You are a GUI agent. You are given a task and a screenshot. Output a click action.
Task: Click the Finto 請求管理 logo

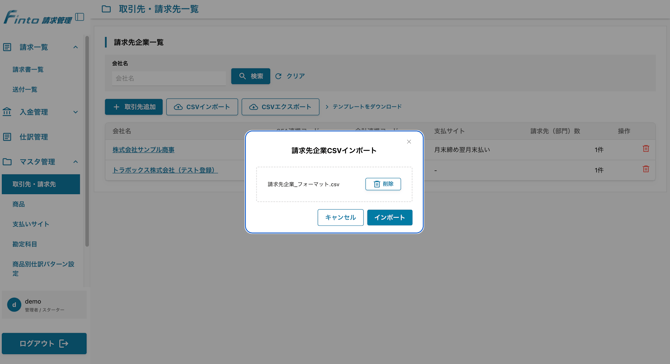[x=38, y=18]
